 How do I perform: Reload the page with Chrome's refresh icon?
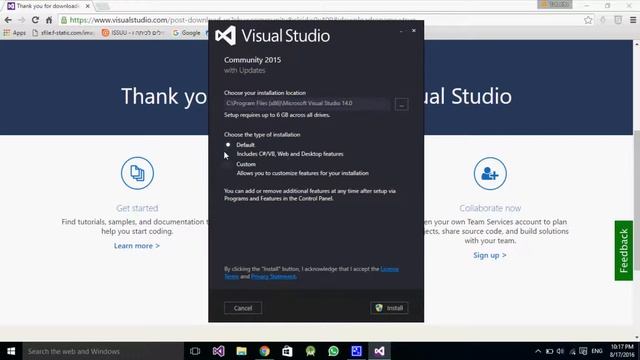[36, 20]
